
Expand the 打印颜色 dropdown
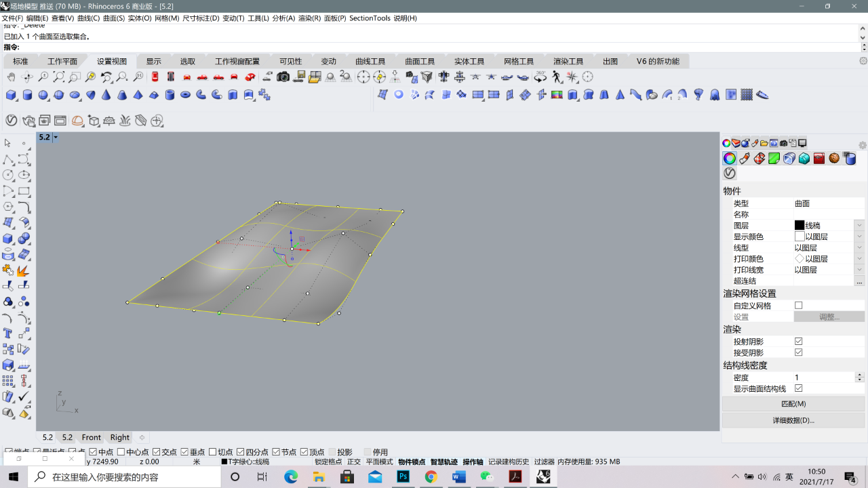pos(859,259)
